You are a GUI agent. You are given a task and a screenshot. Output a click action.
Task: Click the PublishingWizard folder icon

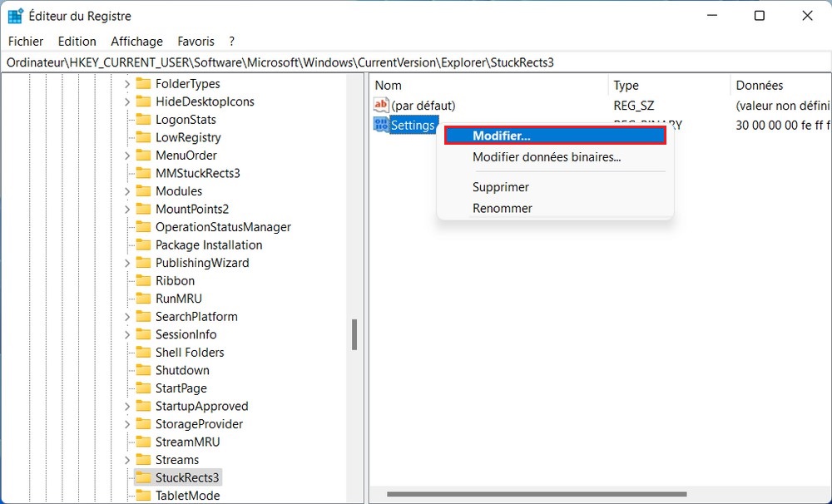pyautogui.click(x=143, y=263)
